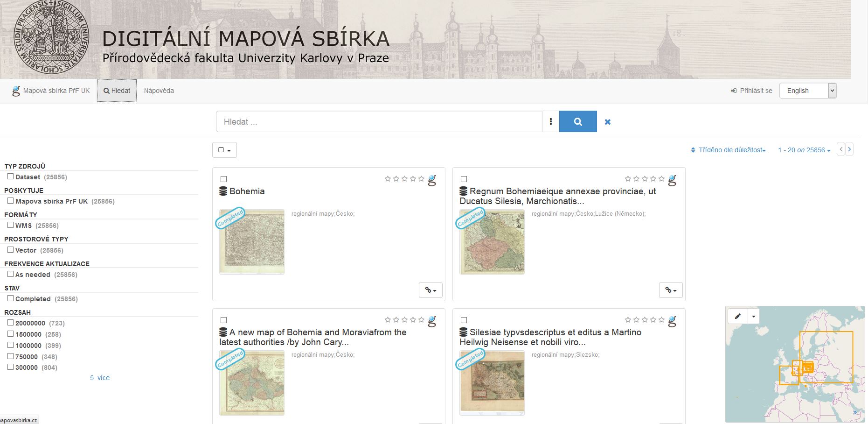
Task: Click Přihlásit se to log in
Action: [751, 91]
